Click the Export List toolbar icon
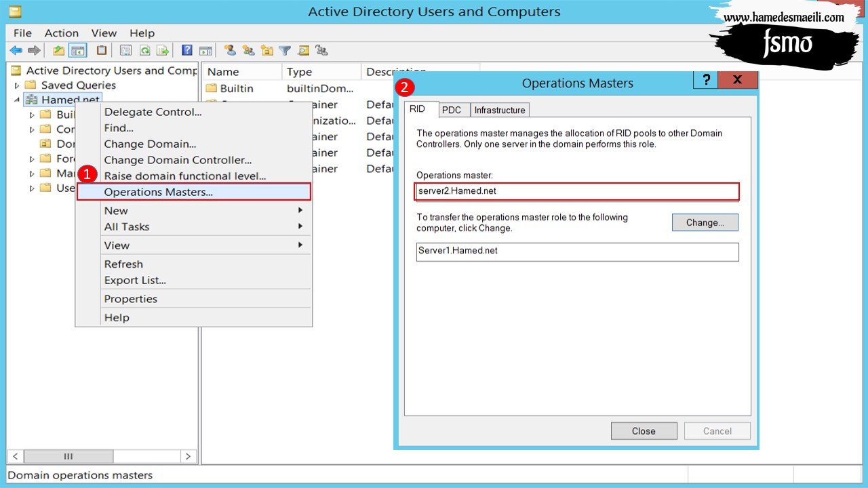The height and width of the screenshot is (488, 868). tap(163, 50)
